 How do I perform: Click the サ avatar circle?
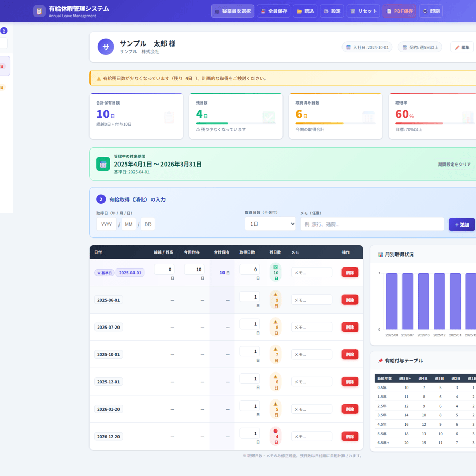(106, 47)
